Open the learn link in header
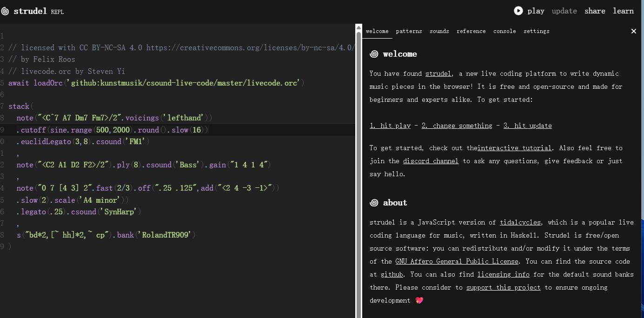This screenshot has height=318, width=644. click(x=623, y=11)
